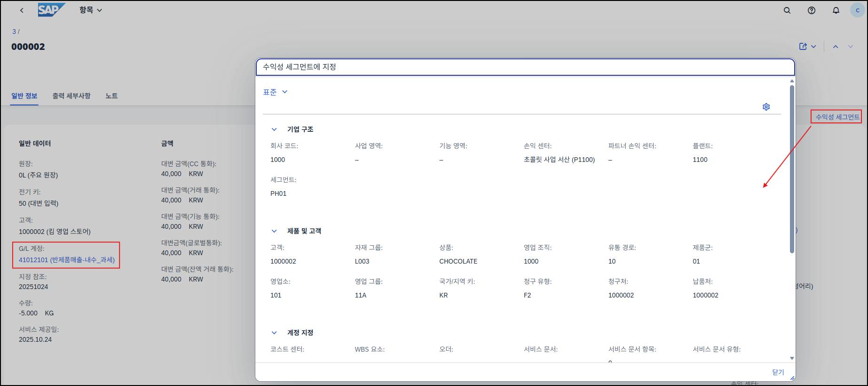Screen dimensions: 868x386
Task: Open the dialog settings gear icon
Action: pyautogui.click(x=766, y=107)
